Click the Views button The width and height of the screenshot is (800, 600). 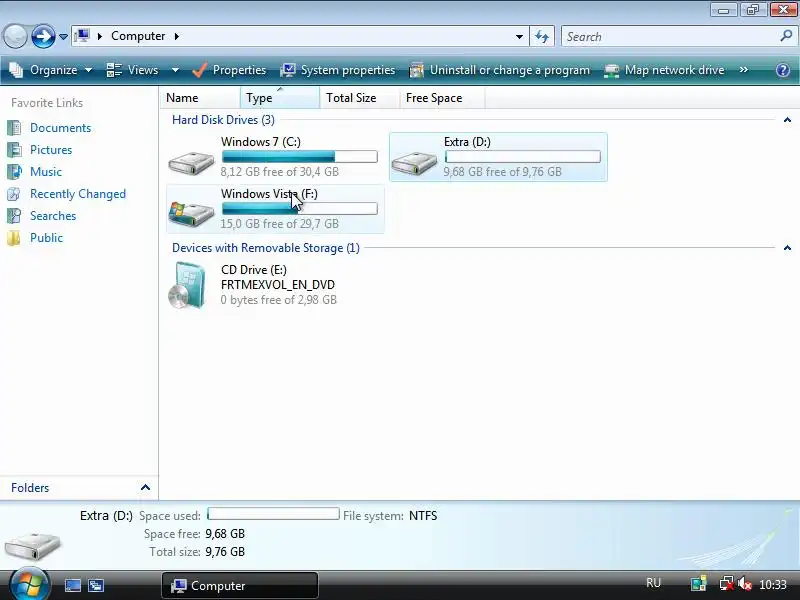click(x=133, y=70)
